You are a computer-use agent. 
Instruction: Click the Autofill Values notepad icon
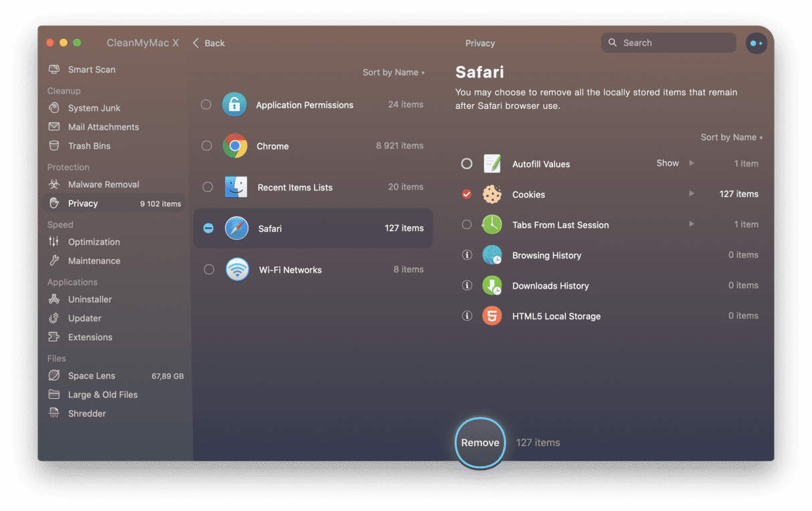click(492, 164)
